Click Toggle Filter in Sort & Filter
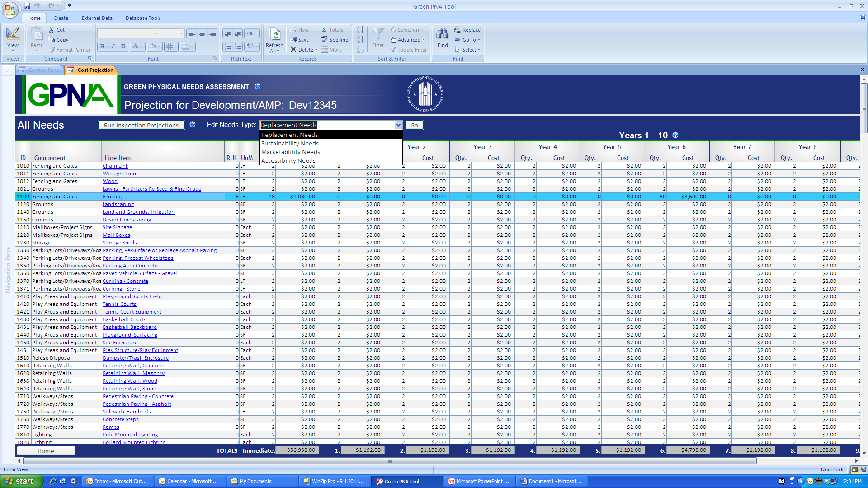Screen dimensions: 868x488 click(408, 50)
